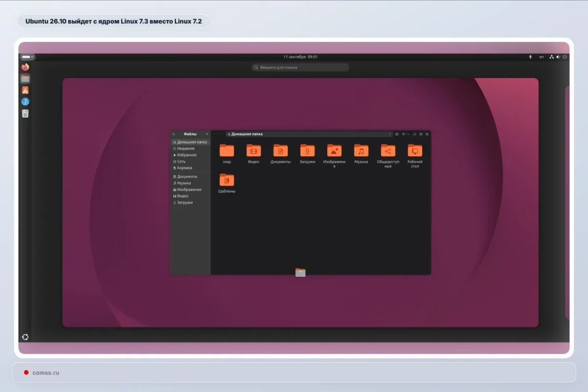The height and width of the screenshot is (392, 588).
Task: Open 'Сеть' in the sidebar
Action: click(x=190, y=161)
